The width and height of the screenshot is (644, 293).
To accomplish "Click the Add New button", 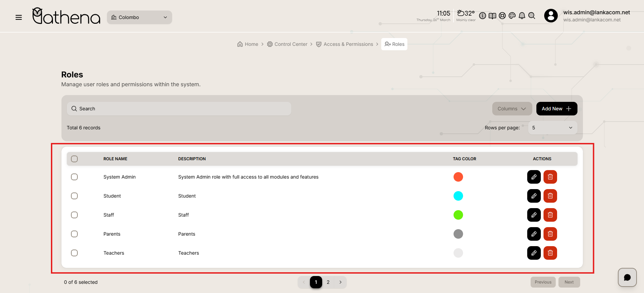I will click(556, 109).
